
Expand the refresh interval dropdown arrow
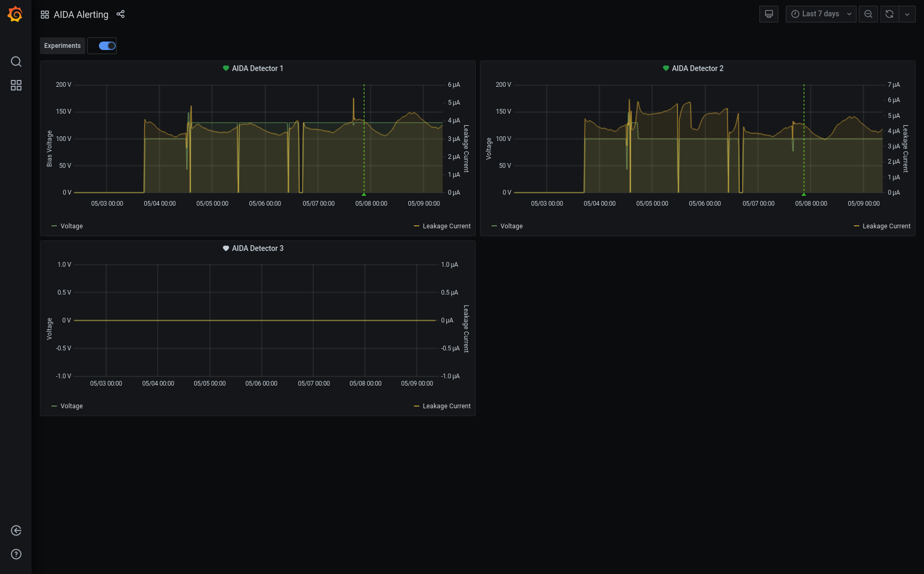[907, 14]
